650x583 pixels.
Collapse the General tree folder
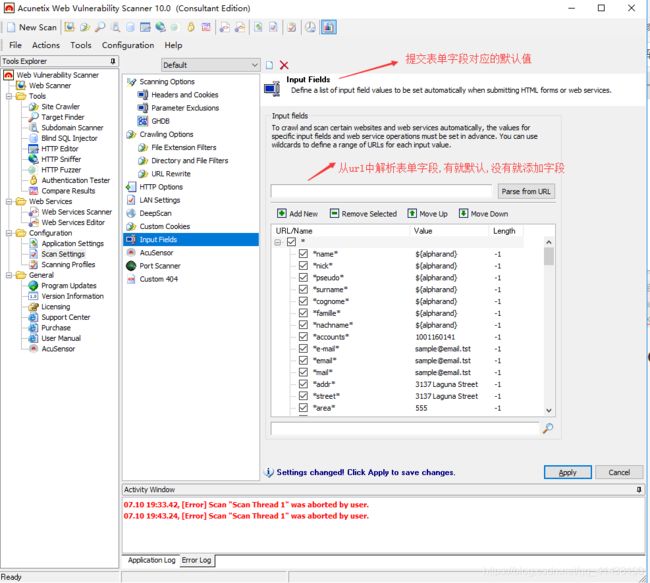click(9, 275)
